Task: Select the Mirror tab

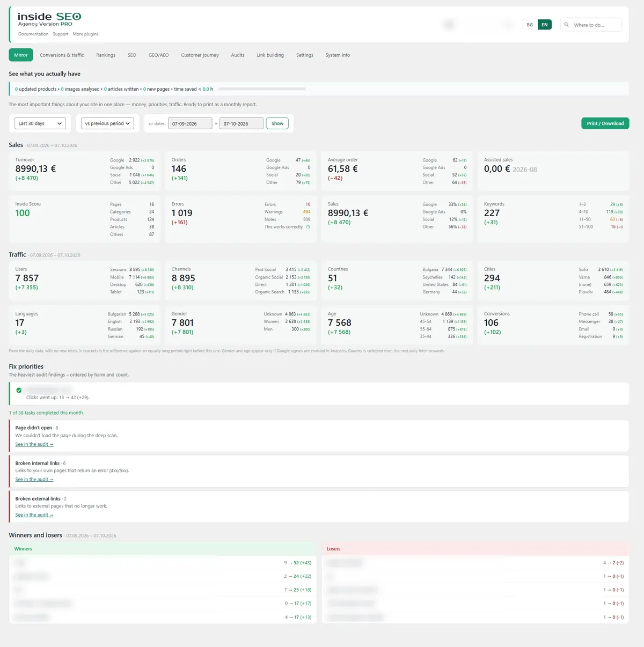Action: 21,55
